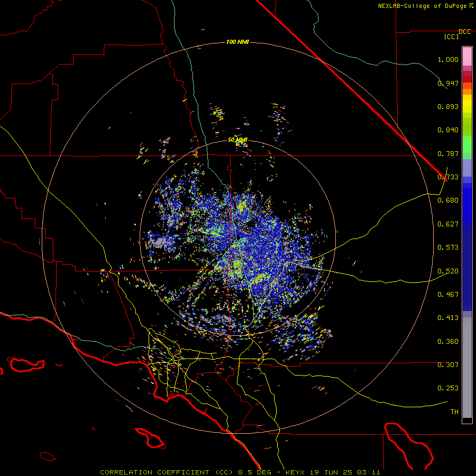Click the 0.413 legend value
Screen dimensions: 476x476
pos(448,318)
